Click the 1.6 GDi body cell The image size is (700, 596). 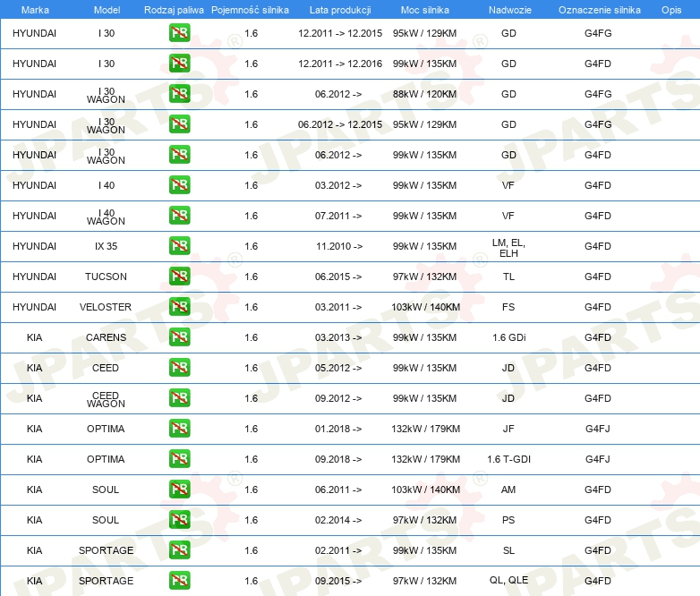click(508, 337)
